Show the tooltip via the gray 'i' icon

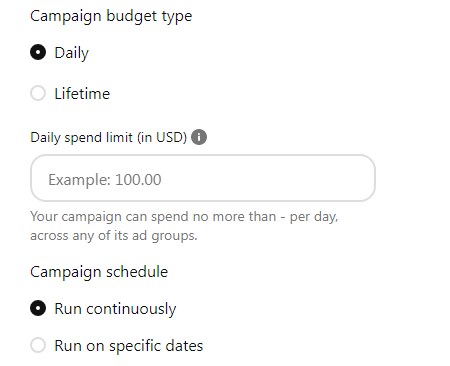(199, 137)
